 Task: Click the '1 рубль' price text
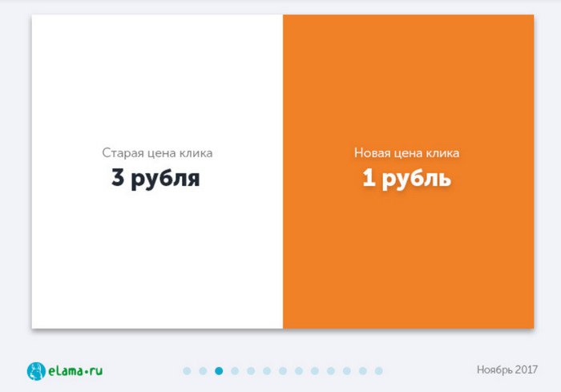click(x=407, y=178)
